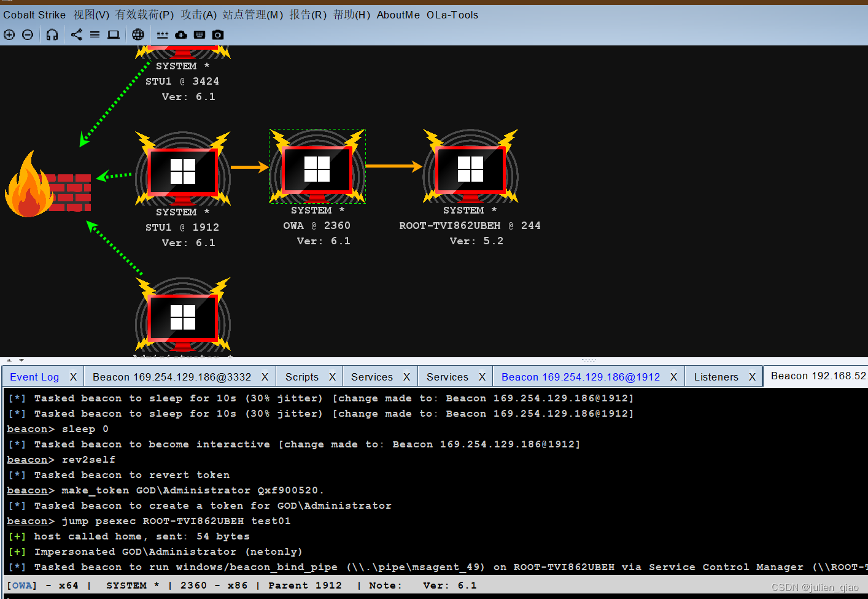Screen dimensions: 868x599
Task: Close the Beacon 169.254.129.186@1912 tab
Action: pyautogui.click(x=673, y=377)
